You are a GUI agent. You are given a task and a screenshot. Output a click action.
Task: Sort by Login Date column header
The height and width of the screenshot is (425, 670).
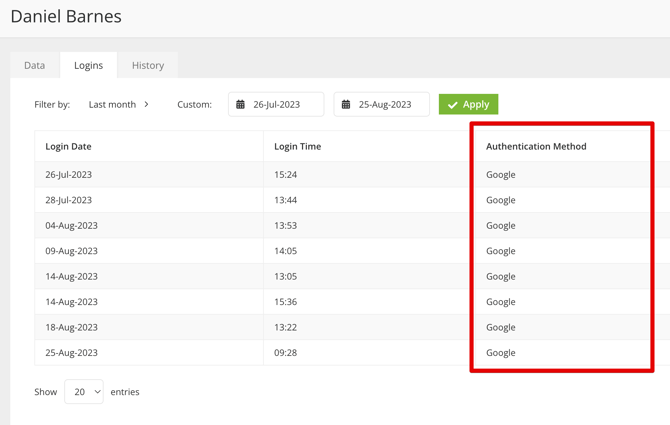68,146
